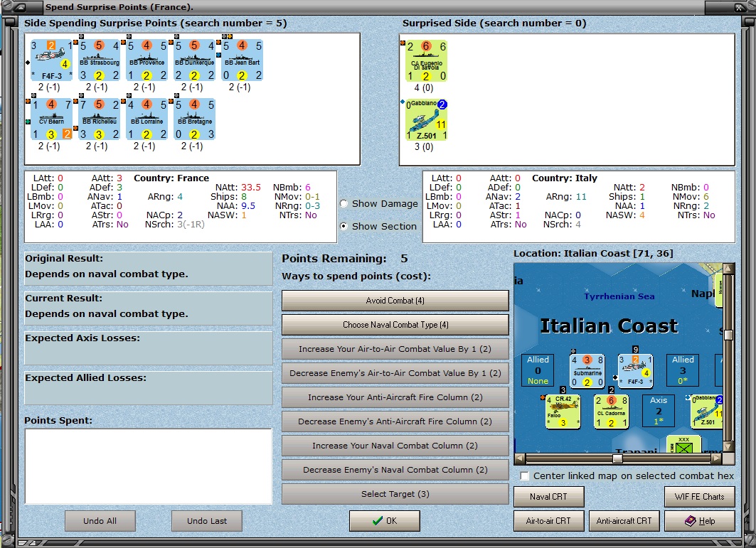
Task: Click the Submarine counter on the map
Action: [x=587, y=370]
